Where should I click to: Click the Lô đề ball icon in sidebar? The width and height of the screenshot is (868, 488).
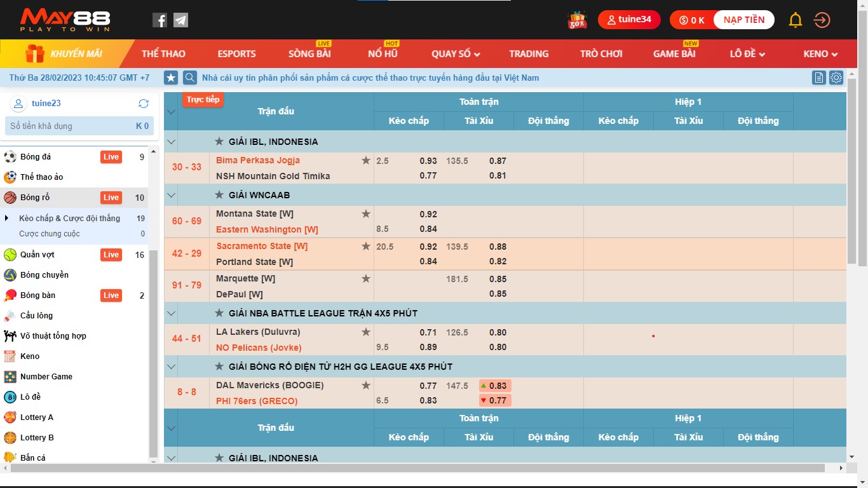coord(10,397)
